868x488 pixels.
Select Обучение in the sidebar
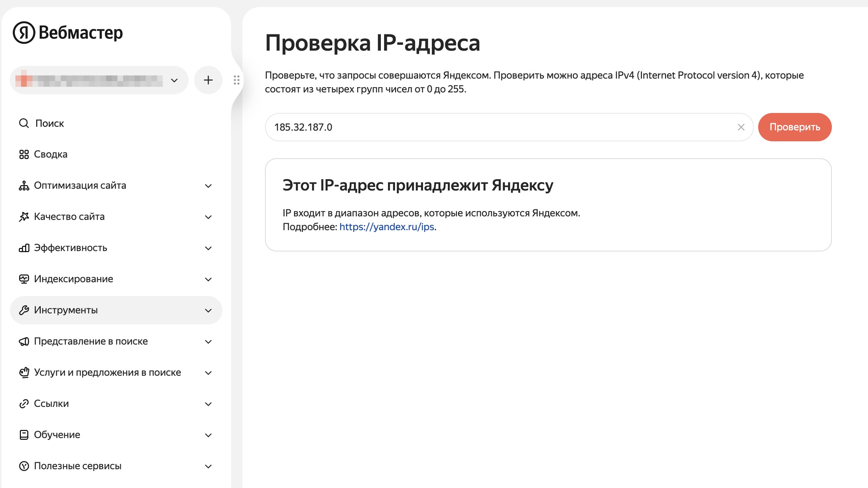tap(57, 435)
